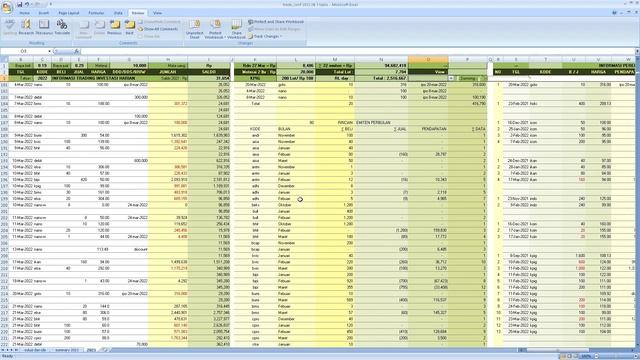Click Share Workbook
This screenshot has height=360, width=640.
pos(236,29)
